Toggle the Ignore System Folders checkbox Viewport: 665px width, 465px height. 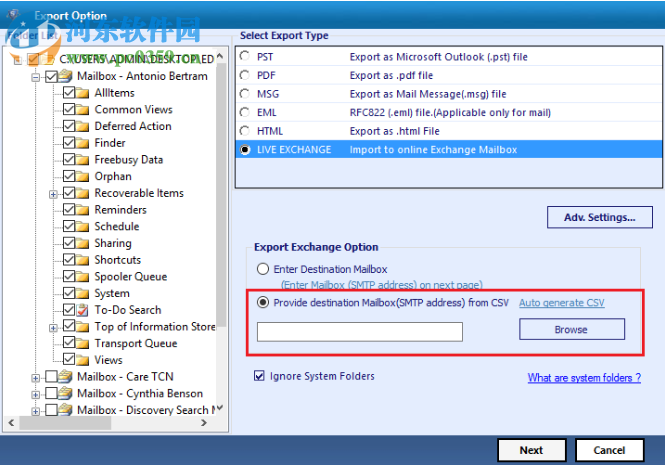pyautogui.click(x=259, y=376)
